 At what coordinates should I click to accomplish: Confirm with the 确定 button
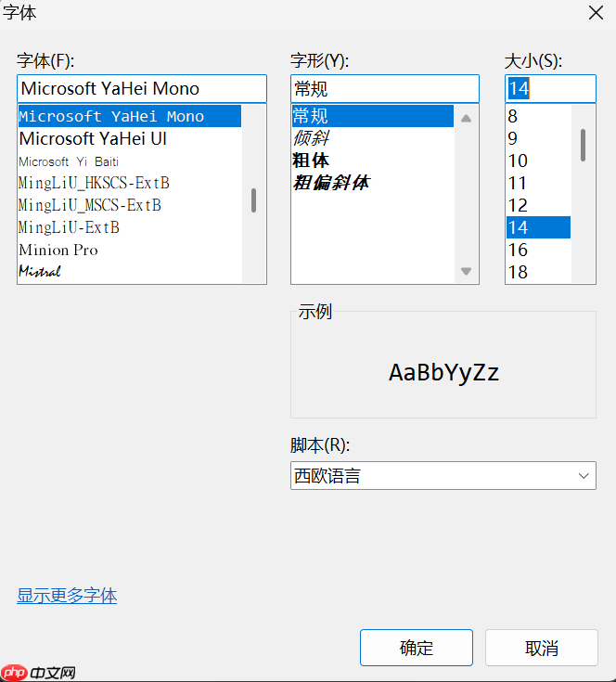(416, 648)
